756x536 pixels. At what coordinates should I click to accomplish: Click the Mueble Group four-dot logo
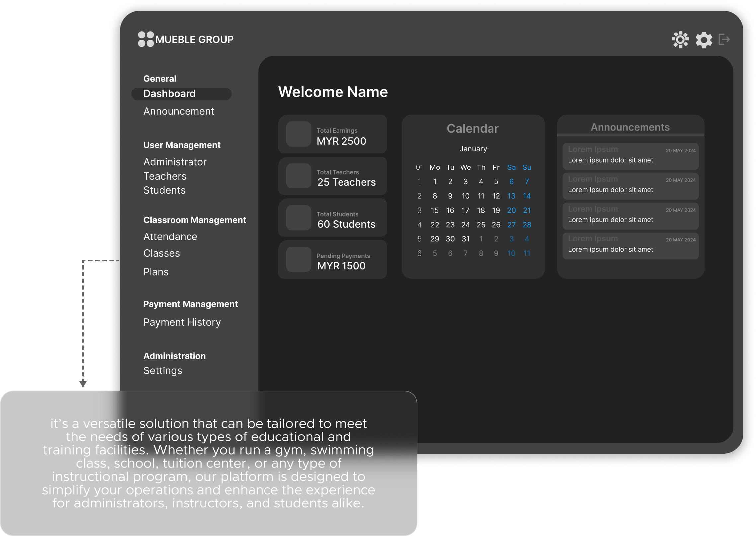pyautogui.click(x=146, y=39)
